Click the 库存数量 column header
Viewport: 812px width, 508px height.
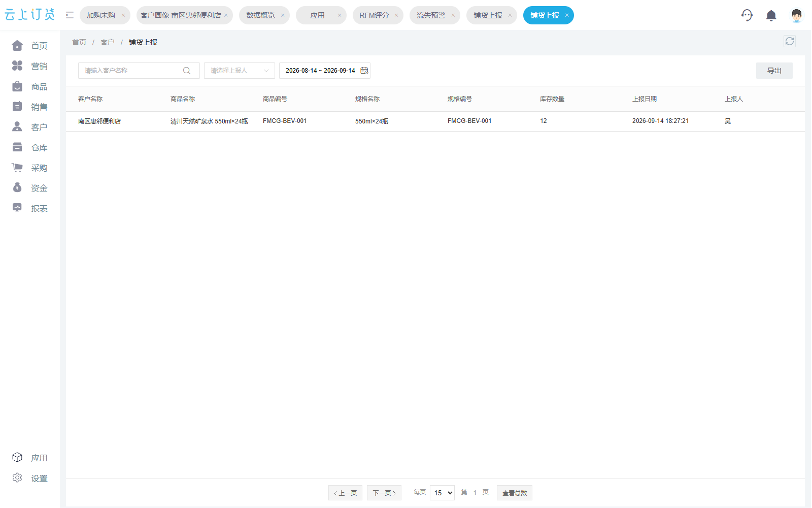tap(552, 99)
